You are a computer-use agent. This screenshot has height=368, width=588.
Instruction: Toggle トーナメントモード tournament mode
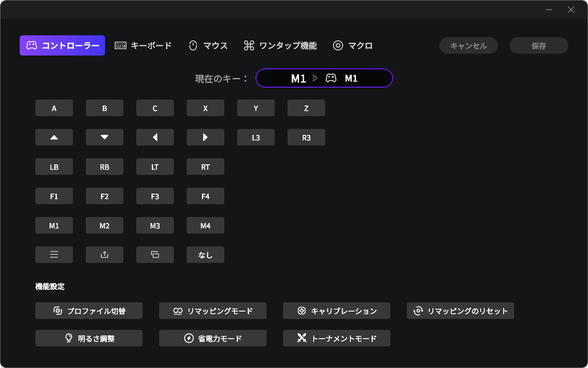337,338
